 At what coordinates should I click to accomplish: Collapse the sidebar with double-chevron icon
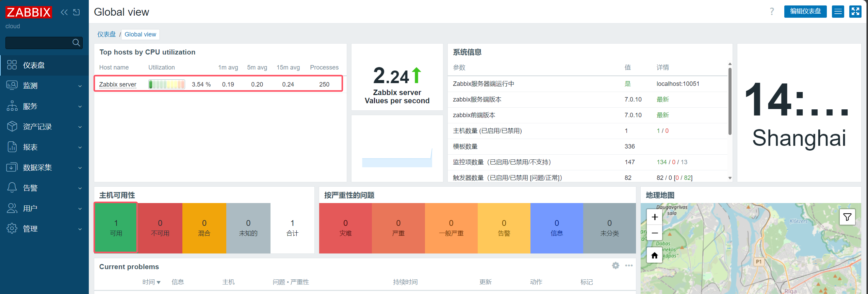pos(64,12)
